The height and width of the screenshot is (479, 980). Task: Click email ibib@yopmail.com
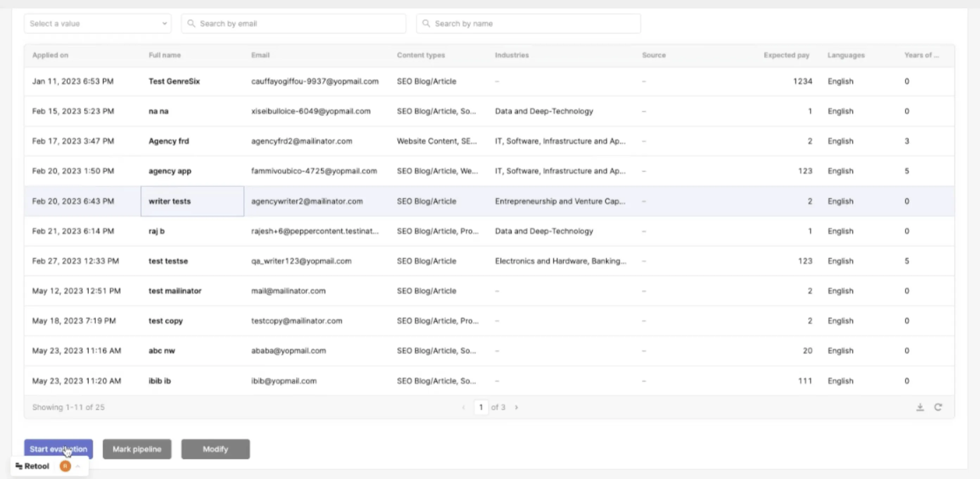[283, 381]
